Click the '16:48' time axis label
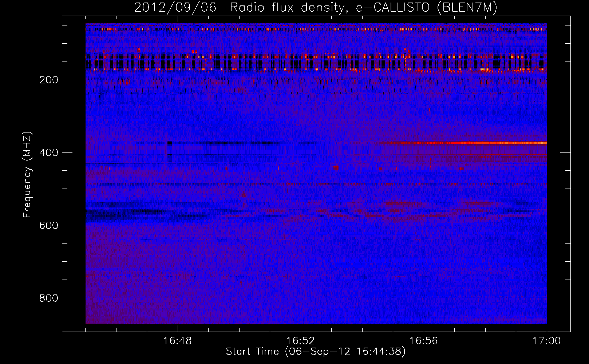 click(178, 341)
